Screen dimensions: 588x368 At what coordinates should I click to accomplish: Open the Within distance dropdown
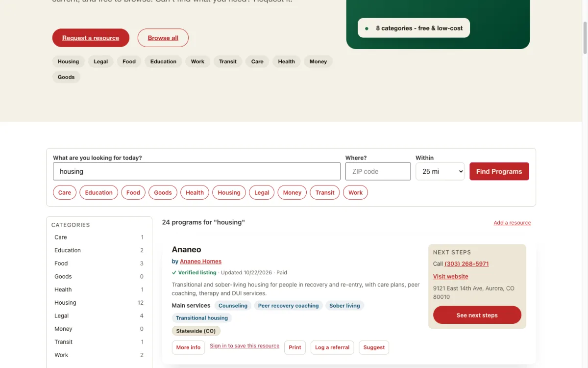[440, 171]
